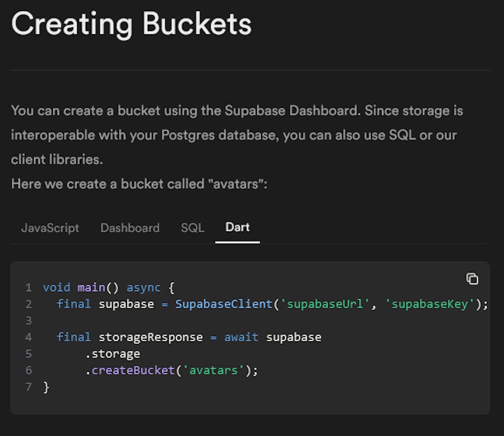Image resolution: width=504 pixels, height=436 pixels.
Task: Click the '.storage' property on line 5
Action: tap(113, 353)
